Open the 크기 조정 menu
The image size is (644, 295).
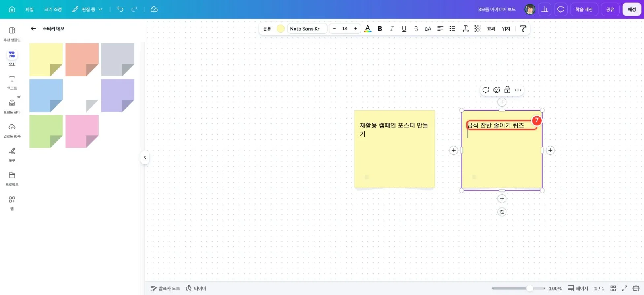[53, 9]
